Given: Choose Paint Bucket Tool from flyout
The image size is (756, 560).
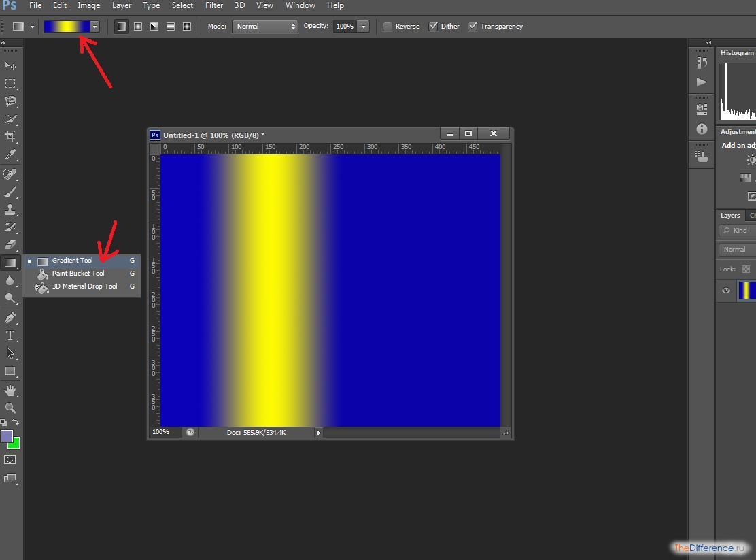Looking at the screenshot, I should coord(82,274).
